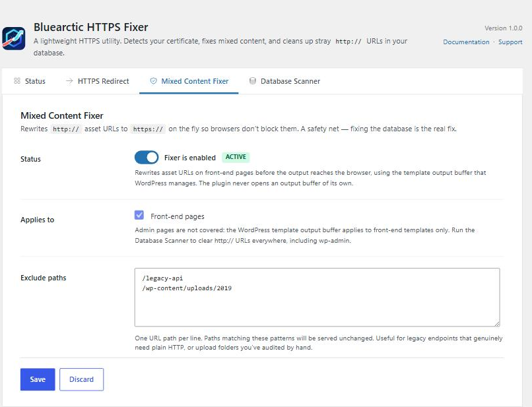This screenshot has width=532, height=407.
Task: Click the Exclude paths row label
Action: click(x=44, y=278)
